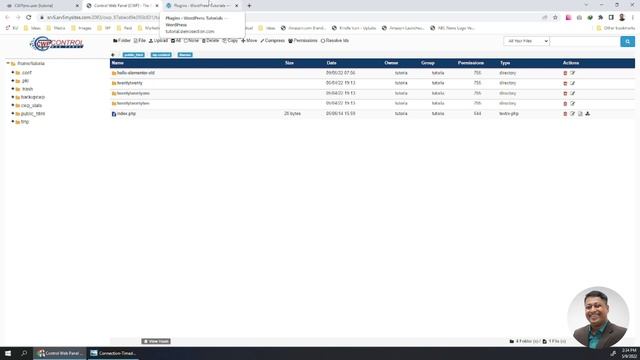Screen dimensions: 640x360
Task: Click the back arrow beside the breadcrumb
Action: point(113,55)
